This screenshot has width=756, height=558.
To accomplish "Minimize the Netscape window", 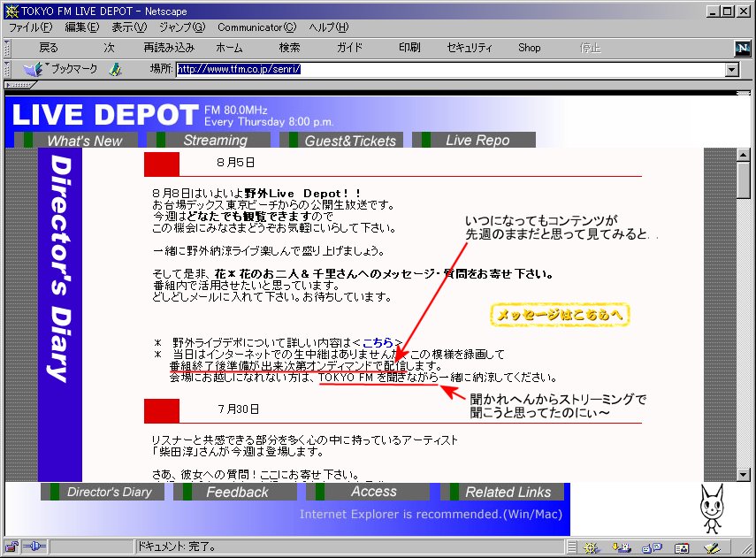I will tap(714, 11).
